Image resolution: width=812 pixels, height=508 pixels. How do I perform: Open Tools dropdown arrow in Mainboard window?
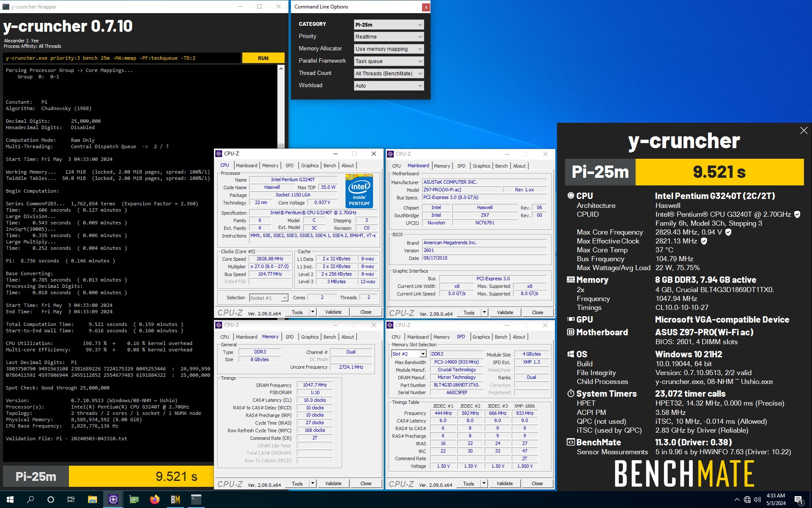coord(485,312)
